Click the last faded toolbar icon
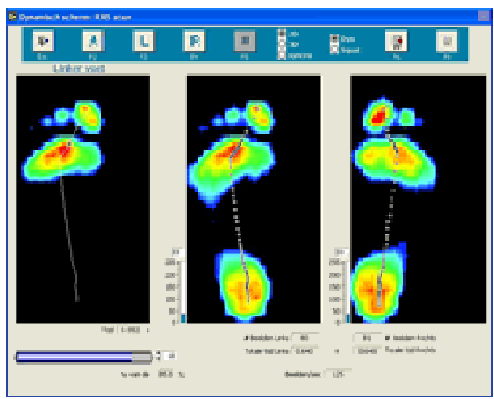 click(x=447, y=41)
